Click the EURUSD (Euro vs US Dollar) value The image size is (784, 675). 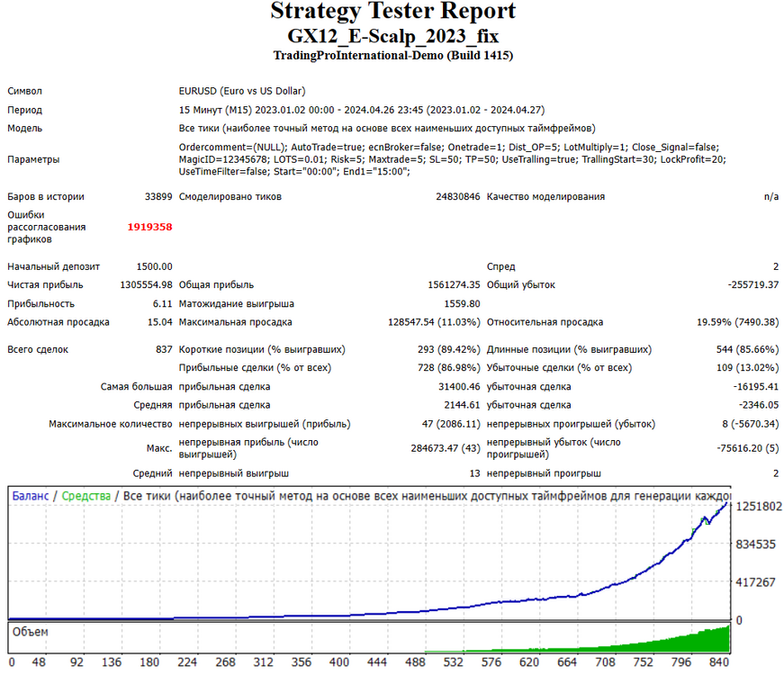[x=242, y=91]
